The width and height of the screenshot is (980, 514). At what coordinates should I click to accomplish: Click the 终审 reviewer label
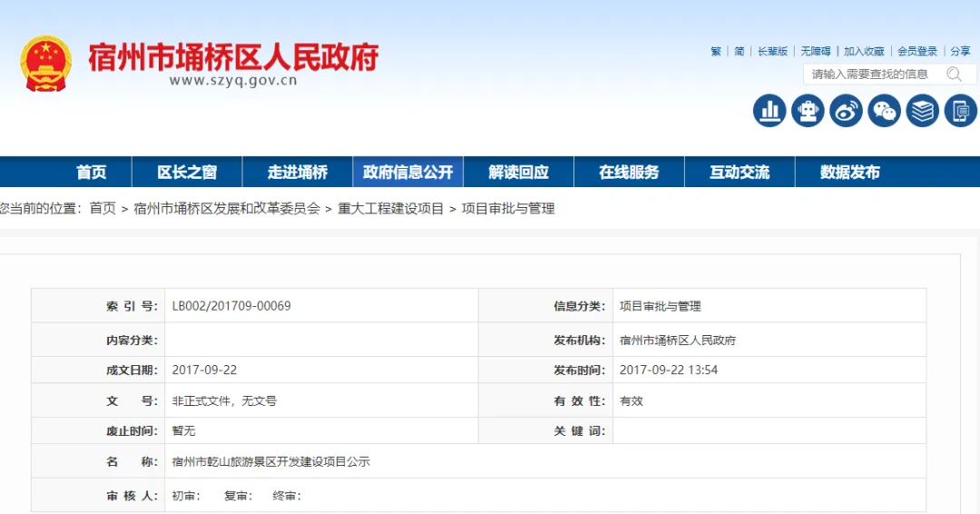tap(287, 496)
